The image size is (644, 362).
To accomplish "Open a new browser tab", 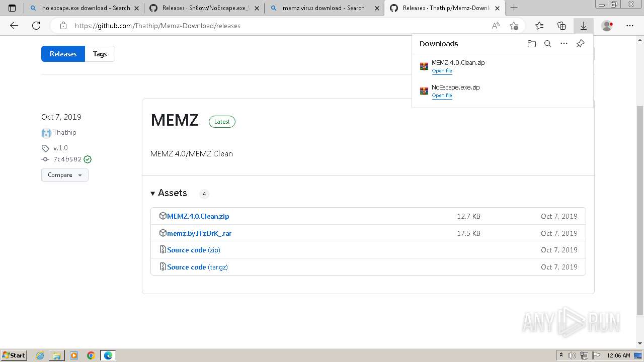I will click(514, 8).
